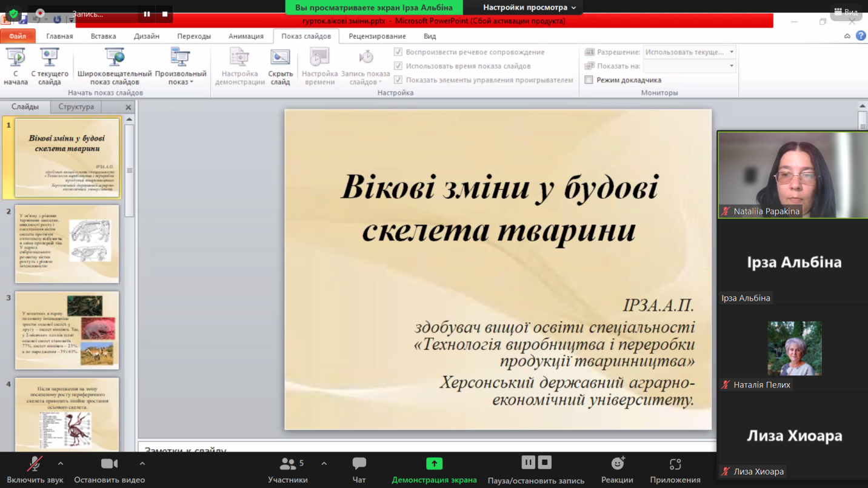The height and width of the screenshot is (488, 868).
Task: Click the Показ слайдов active tab
Action: pyautogui.click(x=306, y=36)
